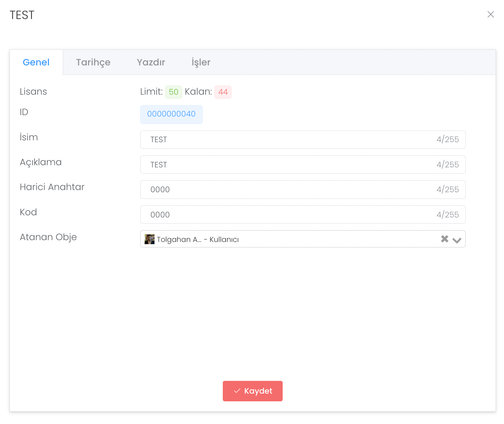Select the İşler tab
The width and height of the screenshot is (504, 424).
point(201,63)
